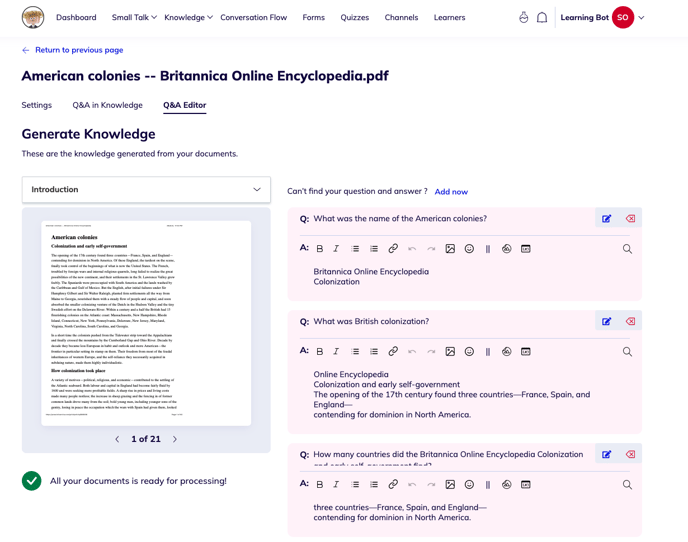Image resolution: width=688 pixels, height=542 pixels.
Task: Go to previous document page
Action: point(117,439)
